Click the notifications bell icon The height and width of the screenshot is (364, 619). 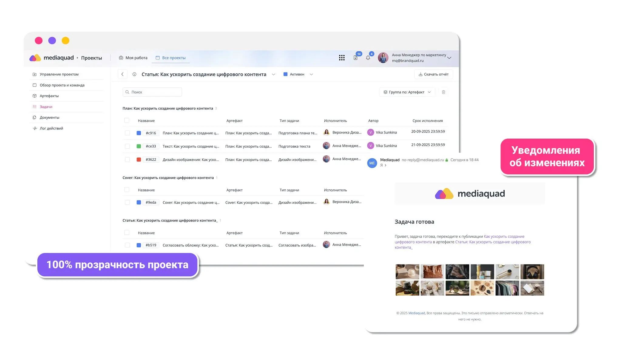point(368,58)
